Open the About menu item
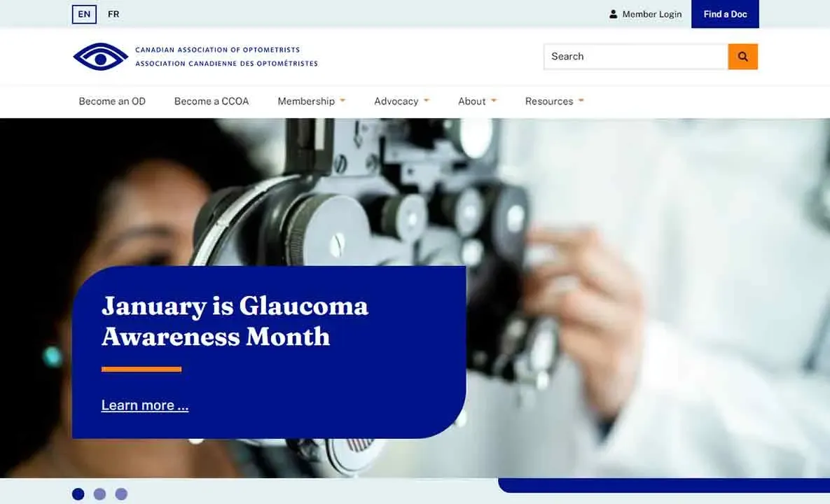The width and height of the screenshot is (830, 504). coord(471,101)
